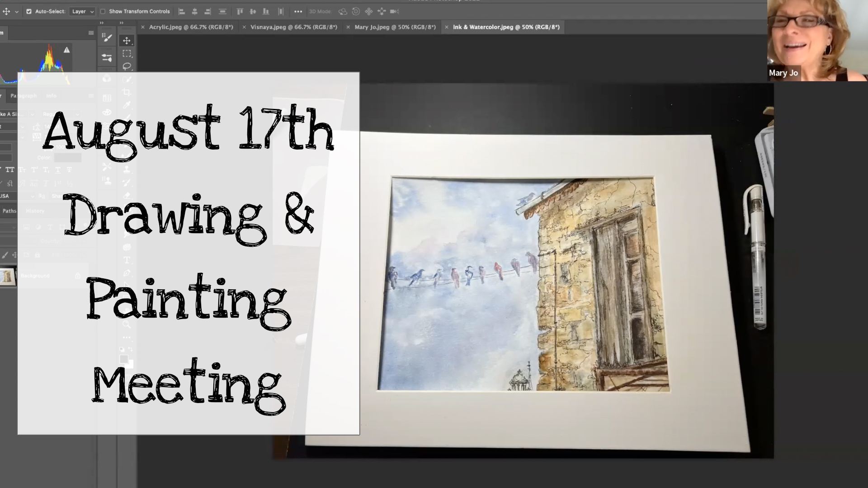
Task: Open the Character panel menu
Action: 91,96
